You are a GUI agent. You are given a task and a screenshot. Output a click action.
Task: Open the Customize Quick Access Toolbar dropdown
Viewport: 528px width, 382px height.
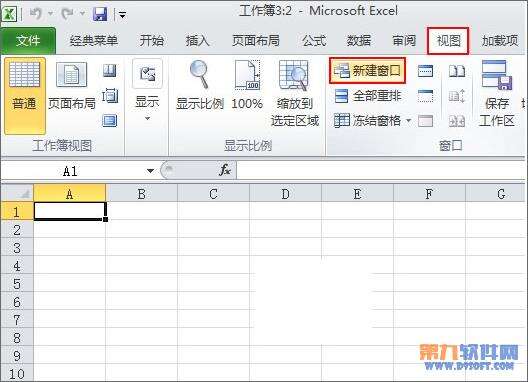click(x=122, y=15)
